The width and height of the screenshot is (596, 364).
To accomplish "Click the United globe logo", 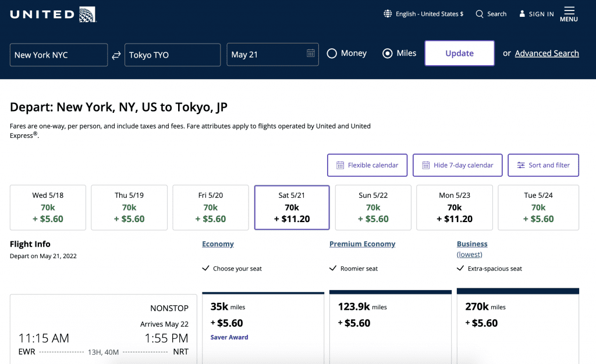I will [x=87, y=15].
